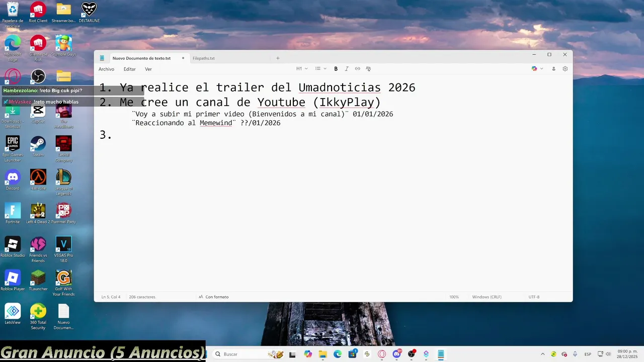The height and width of the screenshot is (362, 644).
Task: Open Notepad settings gear
Action: pyautogui.click(x=565, y=69)
